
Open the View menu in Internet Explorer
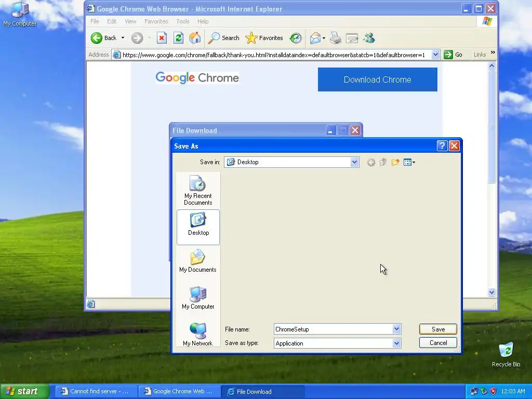click(130, 21)
